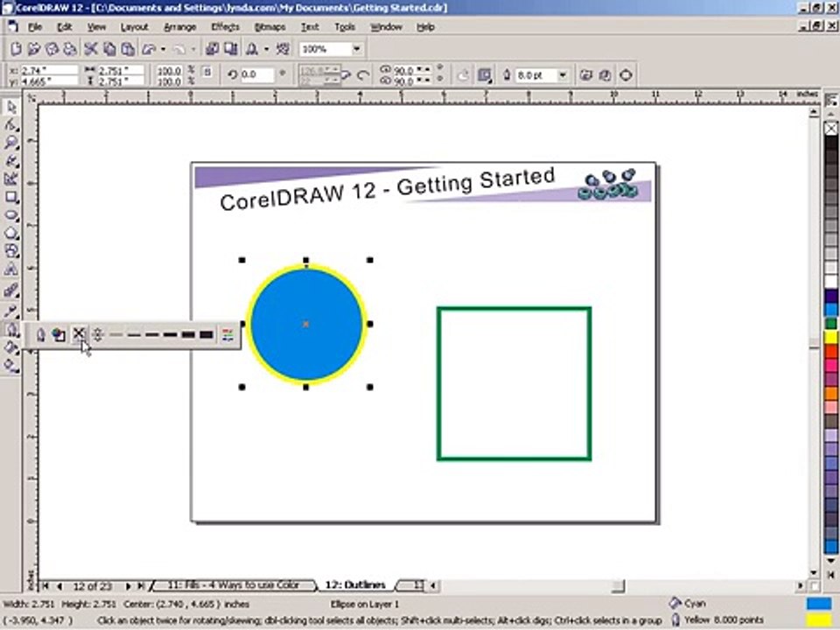Select the Interactive Blend tool
Viewport: 840px width, 630px height.
click(x=11, y=290)
